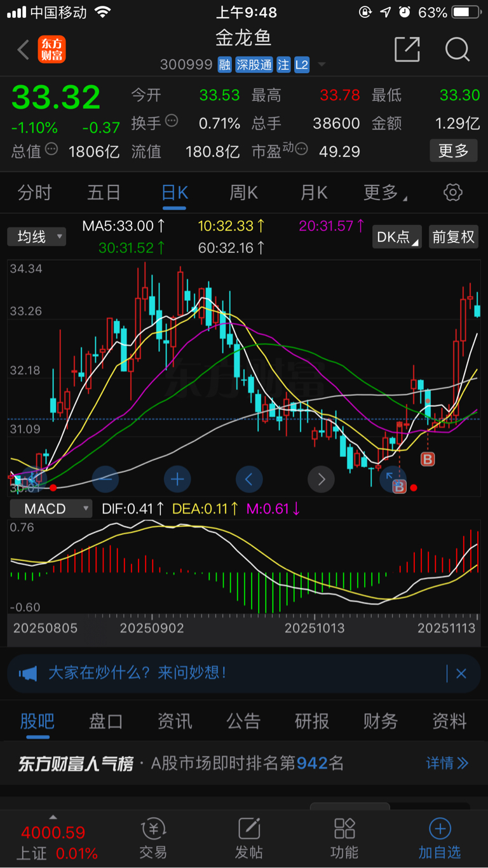This screenshot has width=488, height=868.
Task: Zoom out chart with minus icon
Action: coord(105,479)
